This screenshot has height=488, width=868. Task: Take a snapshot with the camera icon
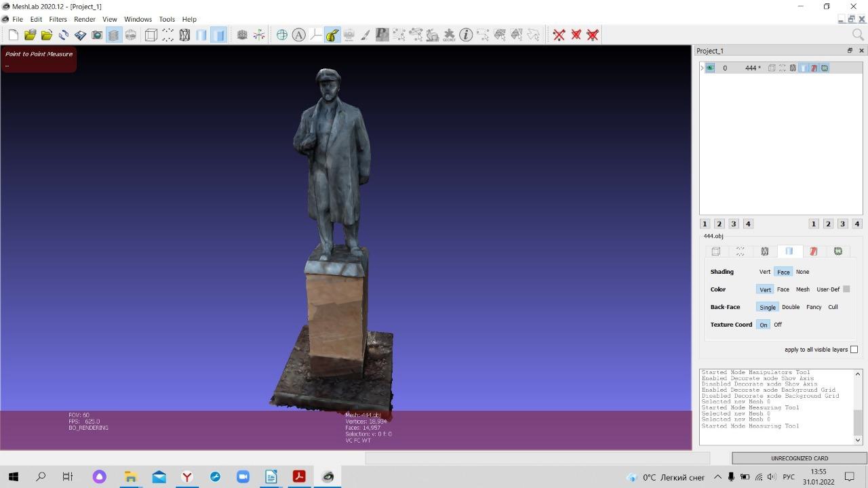point(97,35)
